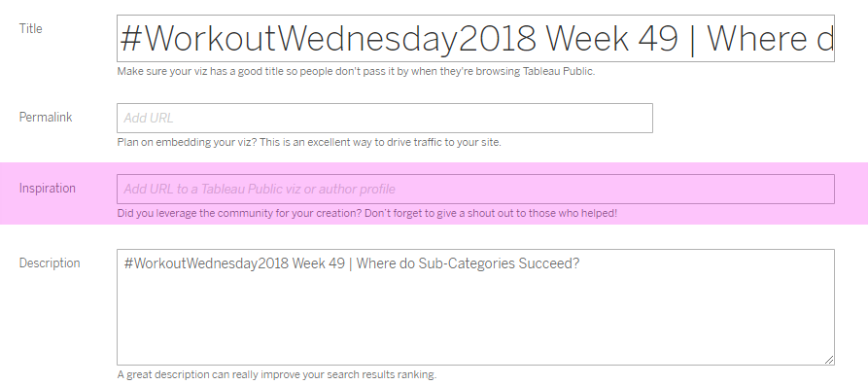Click the 'A great description' ranking hint
The height and width of the screenshot is (385, 868).
277,374
